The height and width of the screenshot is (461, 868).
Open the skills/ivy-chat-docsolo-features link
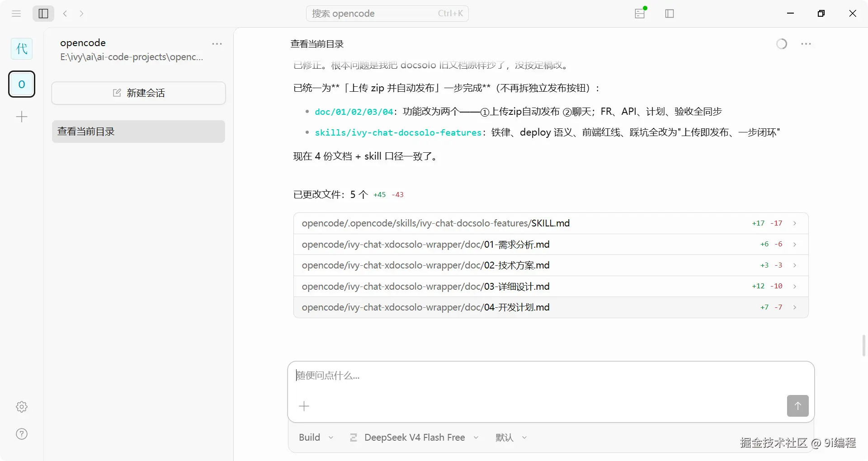(398, 132)
